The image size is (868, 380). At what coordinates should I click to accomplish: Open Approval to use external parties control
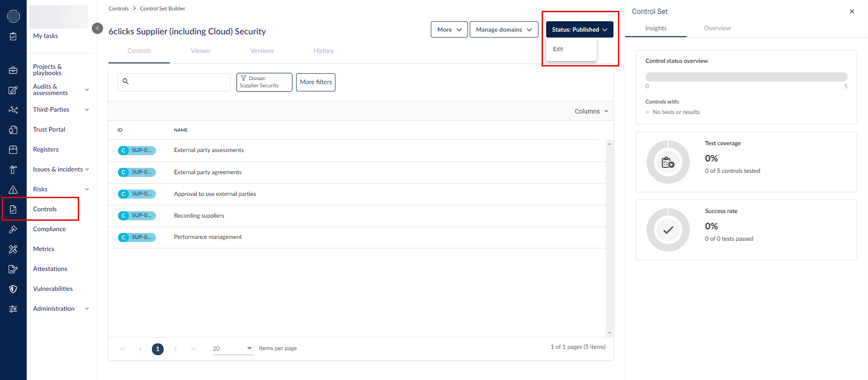215,194
